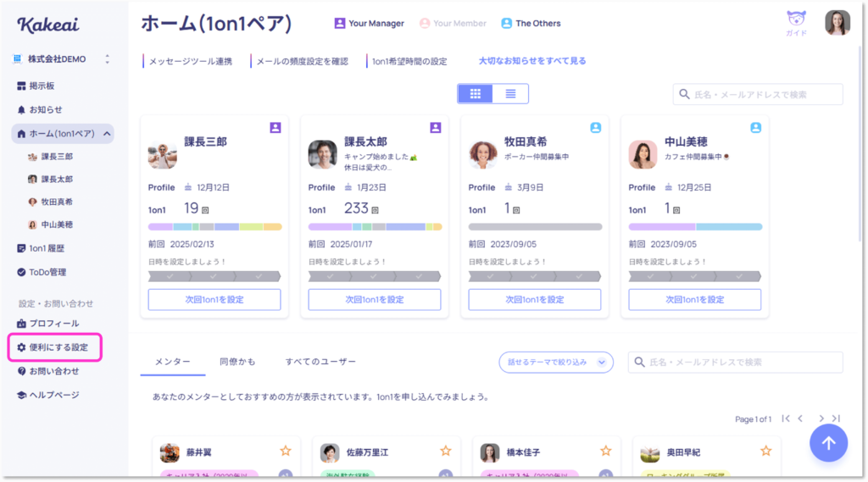Viewport: 868px width, 482px height.
Task: Click 次回1on1を設定 for 課長三郎
Action: pyautogui.click(x=214, y=299)
